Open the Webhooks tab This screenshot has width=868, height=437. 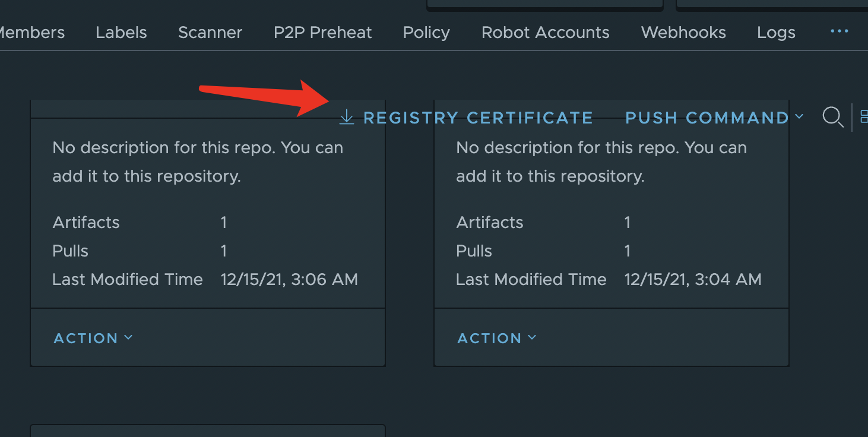pyautogui.click(x=683, y=32)
